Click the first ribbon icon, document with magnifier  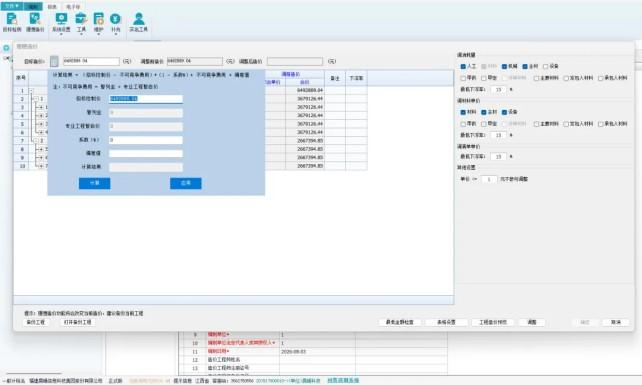pos(12,22)
